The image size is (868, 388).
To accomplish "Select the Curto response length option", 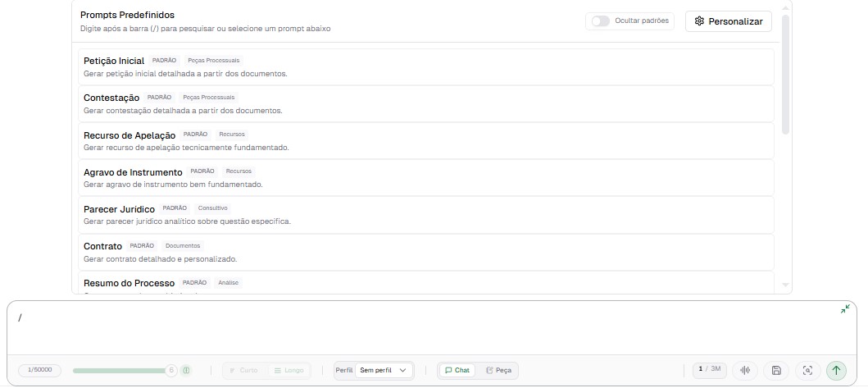I will tap(243, 370).
